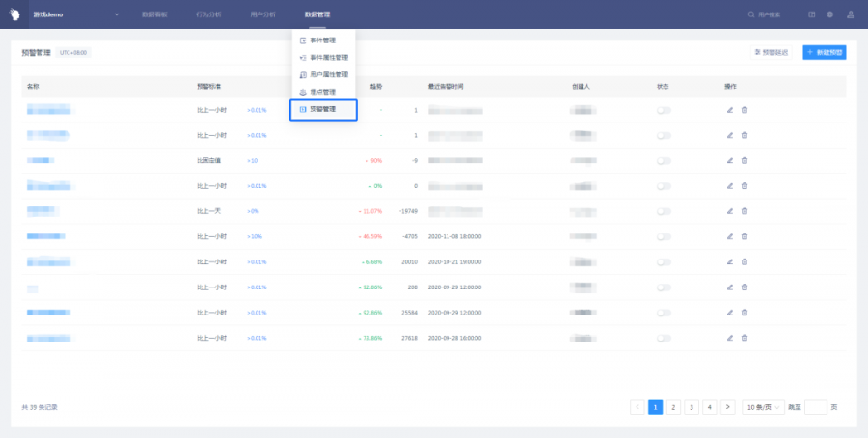Click the page jump input box

point(815,407)
